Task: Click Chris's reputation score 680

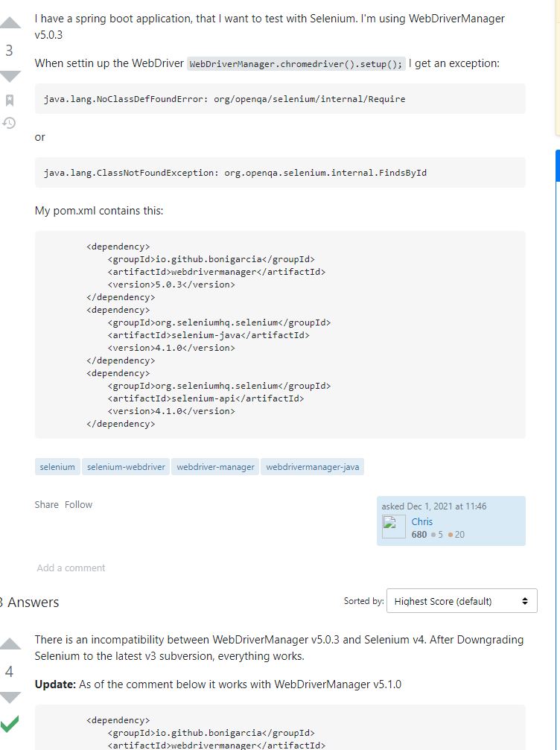Action: (419, 534)
